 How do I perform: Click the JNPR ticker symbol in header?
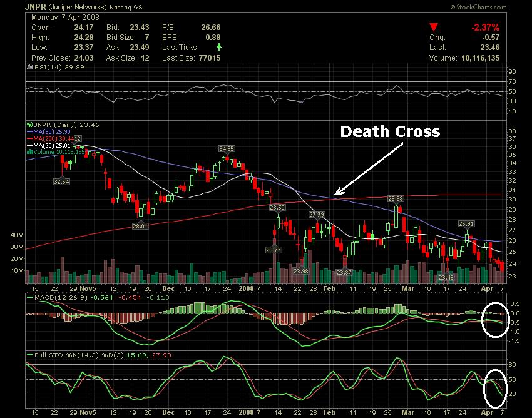tap(36, 7)
